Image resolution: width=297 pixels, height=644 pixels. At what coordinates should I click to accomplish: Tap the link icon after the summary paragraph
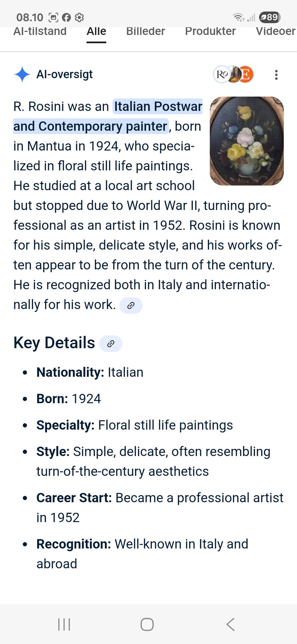[131, 306]
